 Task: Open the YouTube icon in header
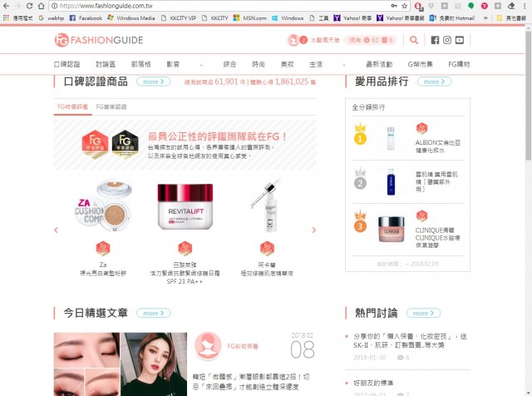click(x=460, y=40)
